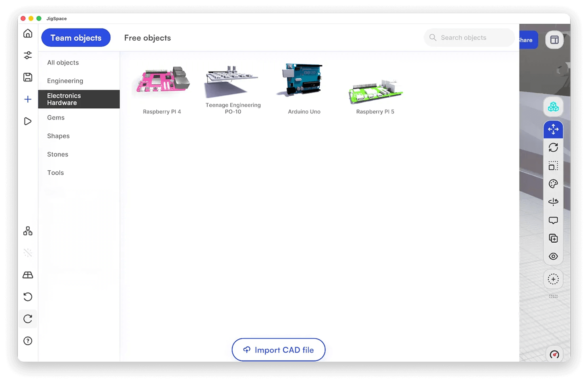Screen dimensions: 588x383
Task: Pick the Teenage Engineering PO-10 thumbnail
Action: tap(232, 81)
